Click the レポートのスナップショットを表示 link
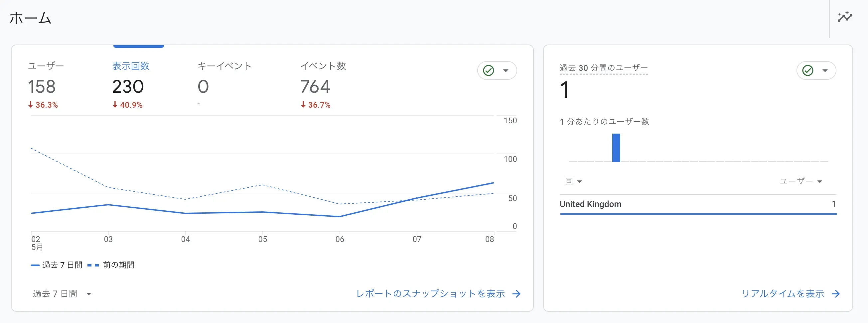868x323 pixels. tap(431, 294)
